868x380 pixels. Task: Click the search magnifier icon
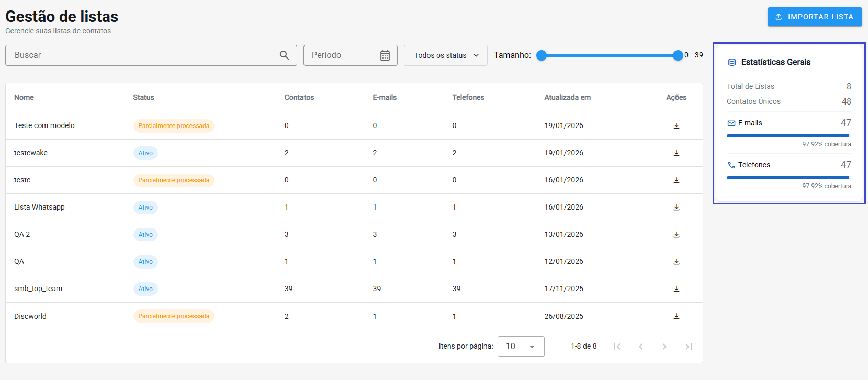pos(284,55)
